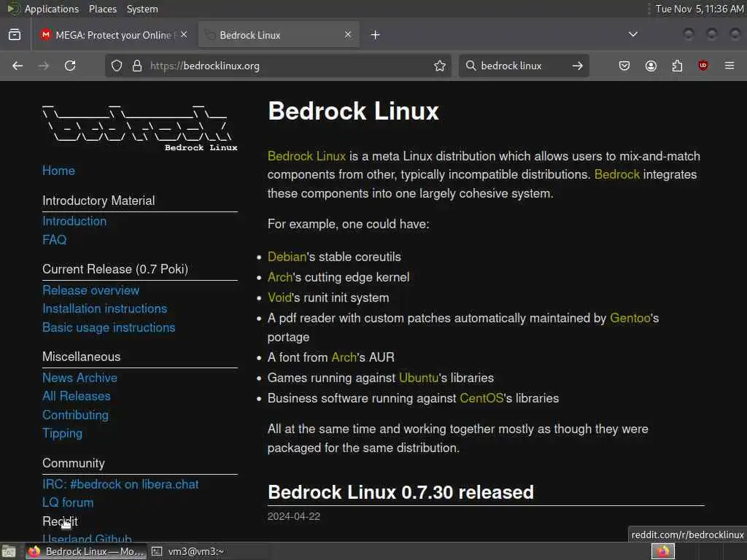Open the tracking protection shield icon
Image resolution: width=747 pixels, height=560 pixels.
[117, 66]
